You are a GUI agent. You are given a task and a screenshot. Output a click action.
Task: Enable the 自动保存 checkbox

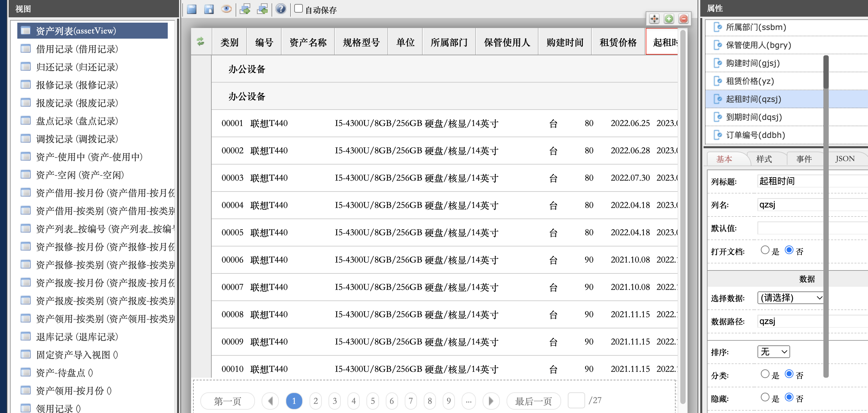(x=299, y=8)
